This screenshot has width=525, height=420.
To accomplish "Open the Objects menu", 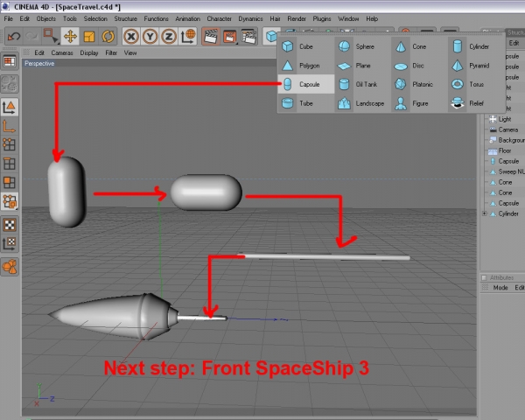I will tap(45, 18).
